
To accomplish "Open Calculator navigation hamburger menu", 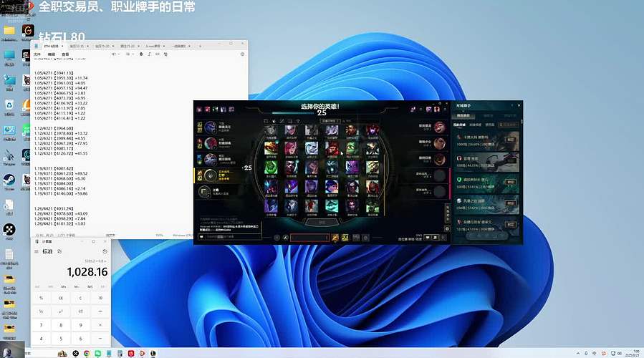I will (36, 251).
